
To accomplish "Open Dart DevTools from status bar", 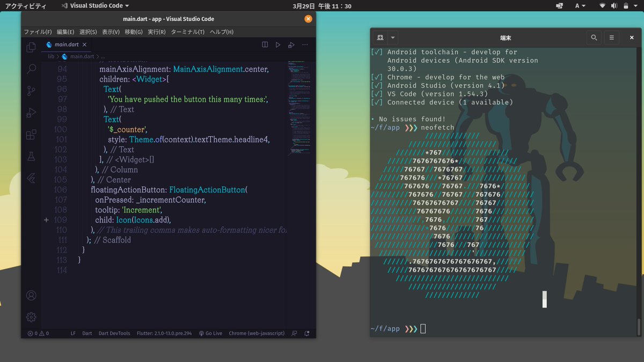I will click(x=114, y=333).
